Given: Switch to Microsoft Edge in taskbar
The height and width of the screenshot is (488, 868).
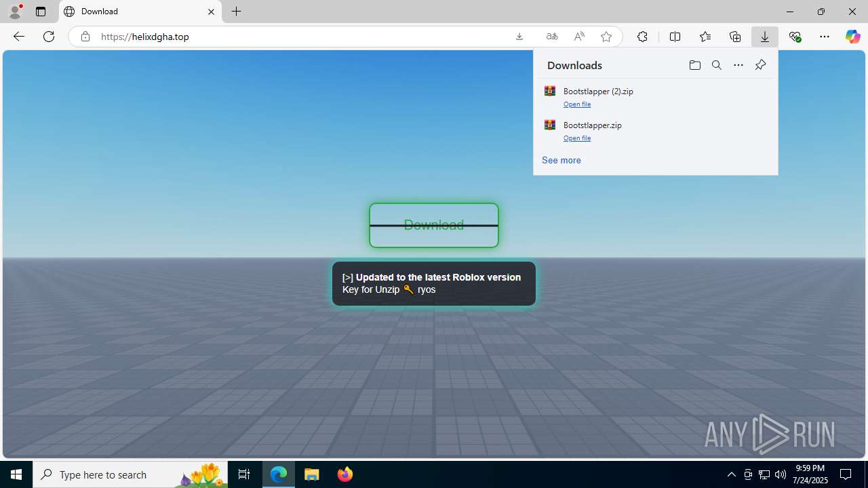Looking at the screenshot, I should coord(279,474).
